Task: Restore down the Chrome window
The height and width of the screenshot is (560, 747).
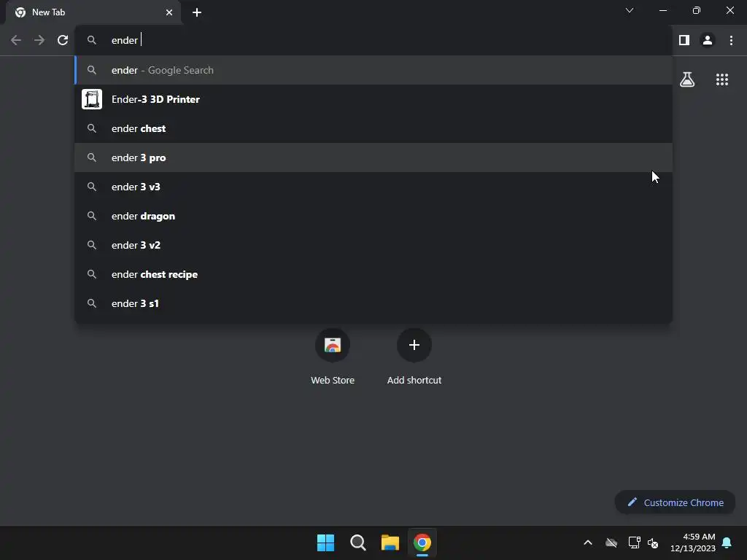Action: coord(697,10)
